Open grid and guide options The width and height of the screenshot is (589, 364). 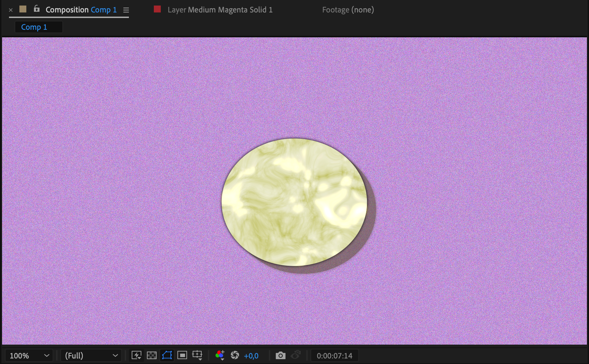197,355
